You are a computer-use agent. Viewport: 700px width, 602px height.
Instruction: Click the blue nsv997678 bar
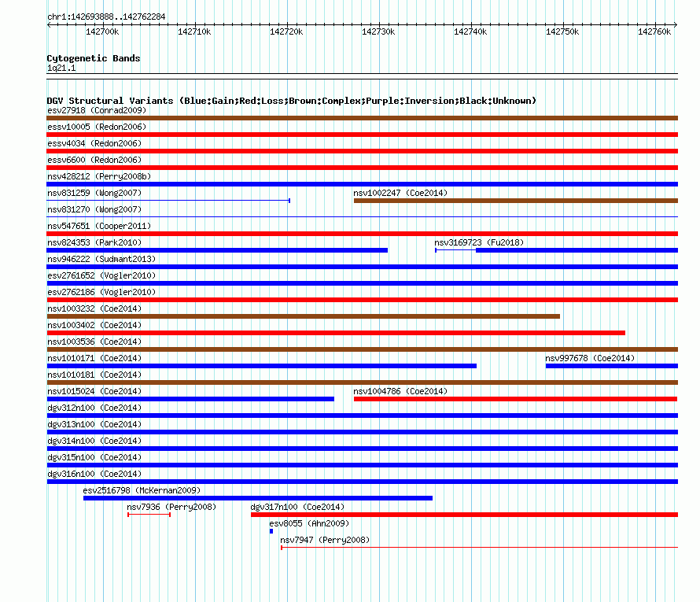pyautogui.click(x=612, y=366)
